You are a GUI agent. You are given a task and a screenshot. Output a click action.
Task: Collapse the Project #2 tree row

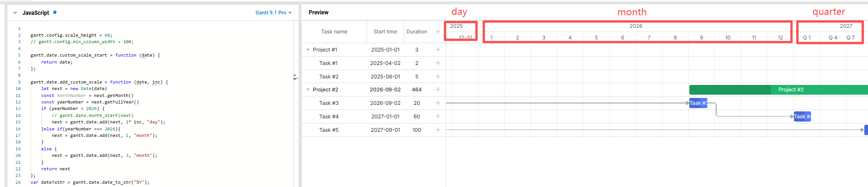[308, 90]
